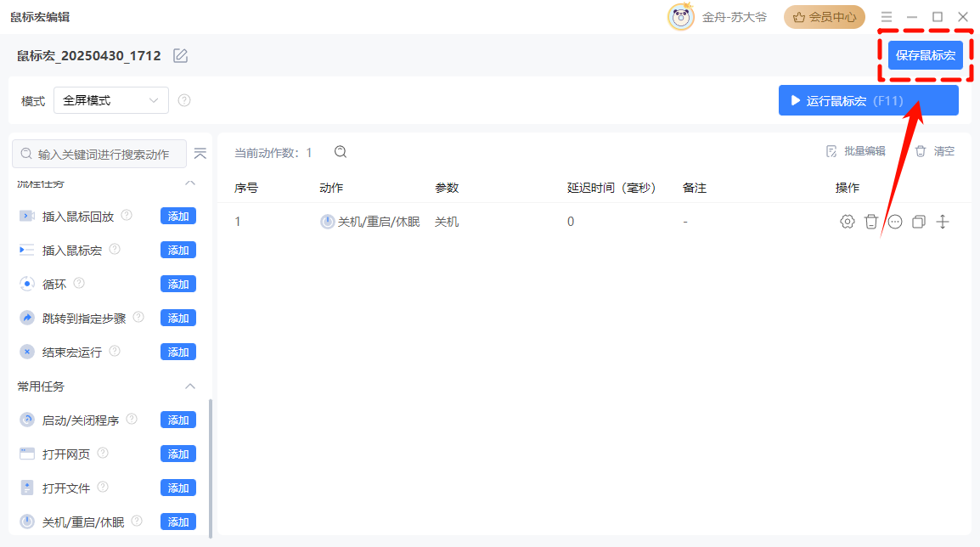Click the sidebar vertical scrollbar
This screenshot has width=980, height=547.
coord(210,468)
